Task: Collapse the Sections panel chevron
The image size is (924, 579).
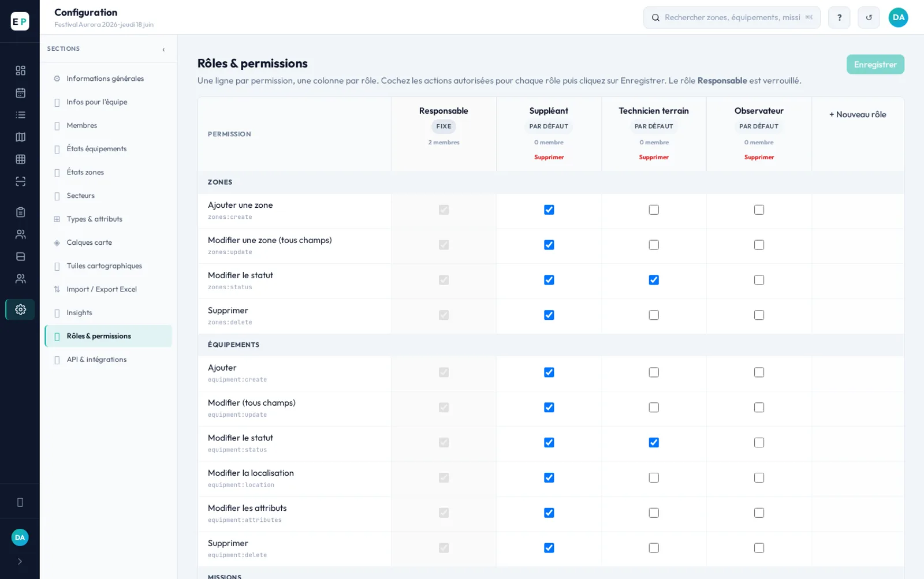Action: click(x=163, y=49)
